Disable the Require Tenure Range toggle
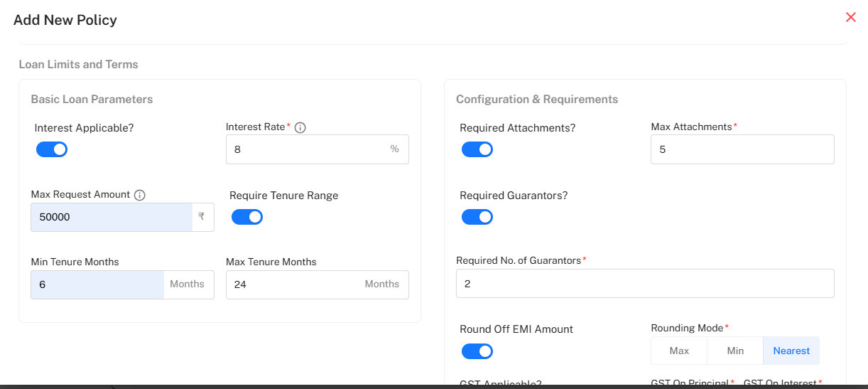The image size is (868, 389). tap(247, 217)
